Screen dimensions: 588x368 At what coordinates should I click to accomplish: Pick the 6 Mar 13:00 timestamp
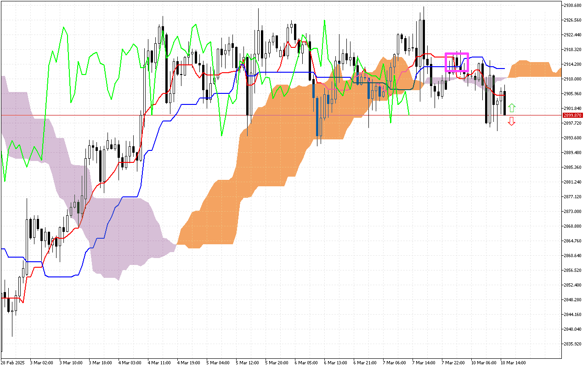click(335, 362)
